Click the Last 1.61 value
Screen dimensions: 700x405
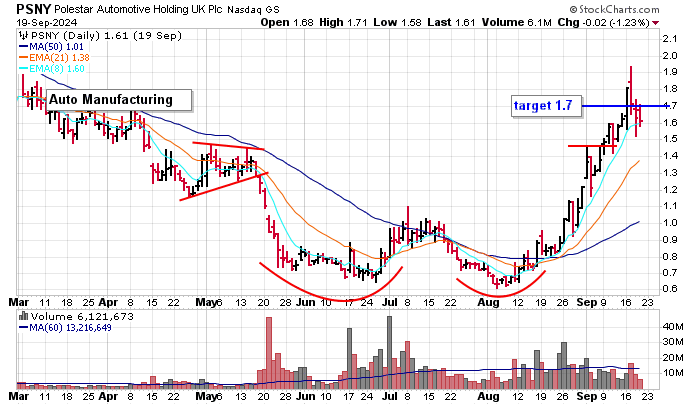[x=451, y=22]
